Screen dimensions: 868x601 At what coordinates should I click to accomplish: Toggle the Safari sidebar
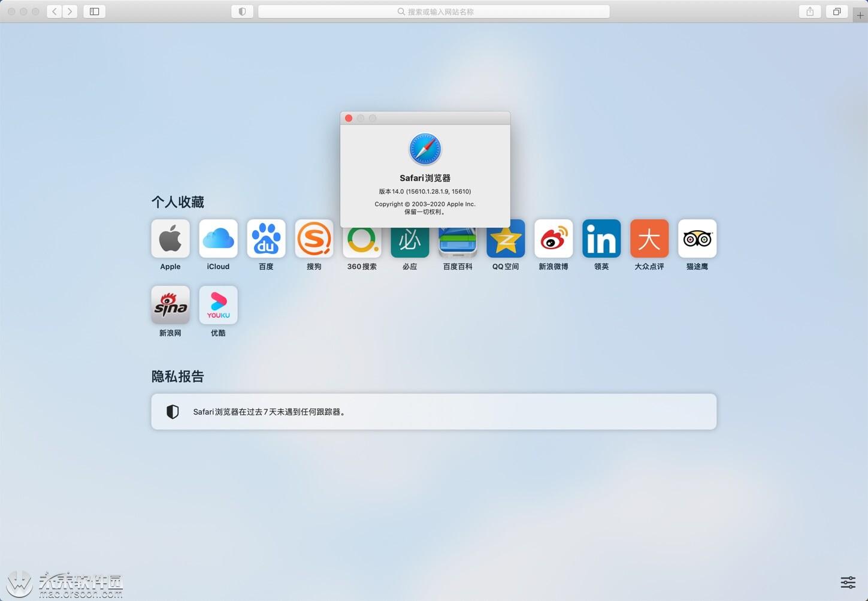[x=93, y=11]
